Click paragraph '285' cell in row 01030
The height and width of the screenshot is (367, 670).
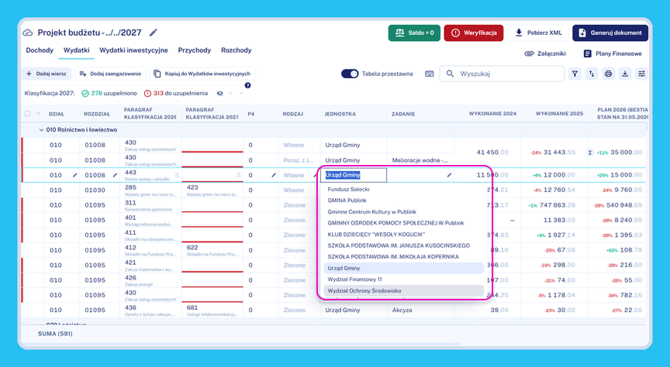tap(150, 190)
